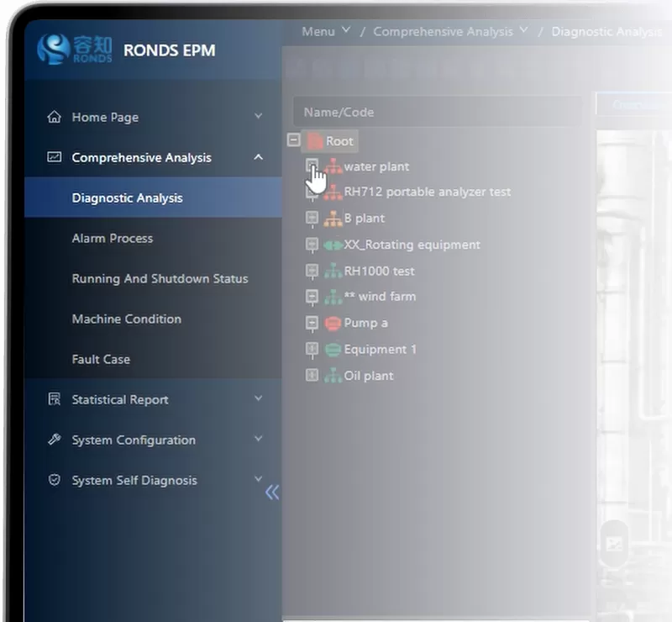Click the Diagnostic Analysis breadcrumb link
Image resolution: width=672 pixels, height=622 pixels.
[606, 31]
